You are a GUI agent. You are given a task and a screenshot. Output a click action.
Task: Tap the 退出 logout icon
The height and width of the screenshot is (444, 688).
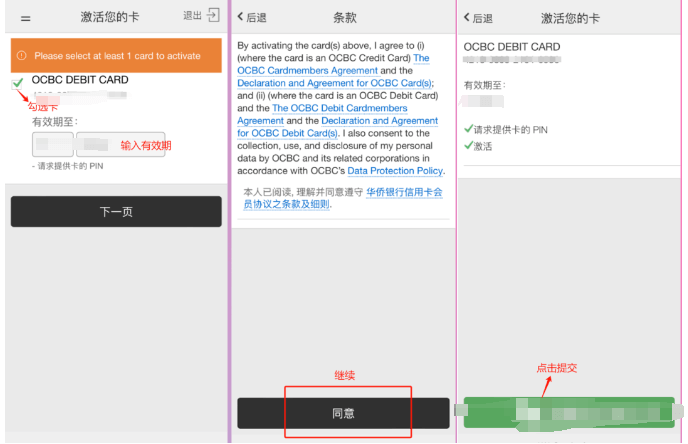[212, 17]
